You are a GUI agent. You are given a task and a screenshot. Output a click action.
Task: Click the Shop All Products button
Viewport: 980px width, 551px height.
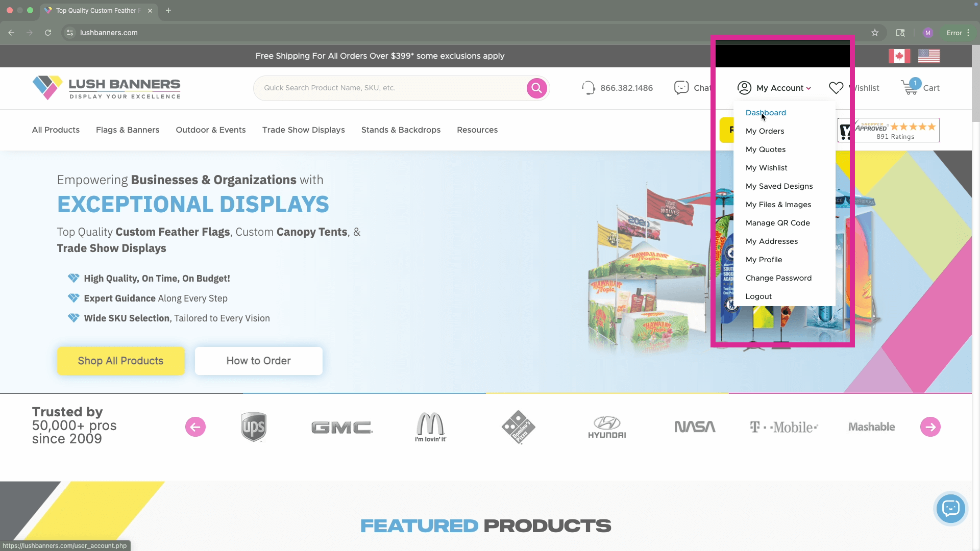tap(120, 361)
